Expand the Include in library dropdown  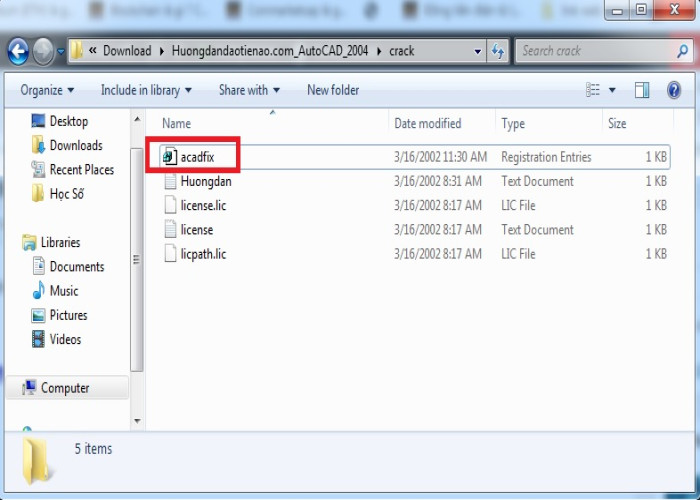(x=146, y=90)
